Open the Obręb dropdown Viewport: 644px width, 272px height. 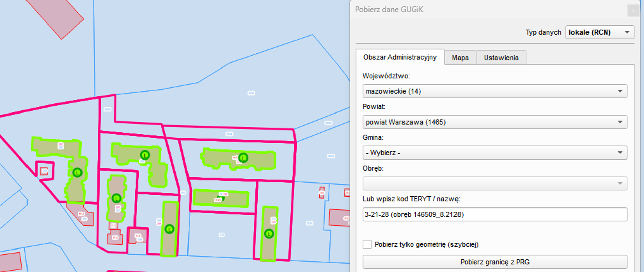coord(494,184)
